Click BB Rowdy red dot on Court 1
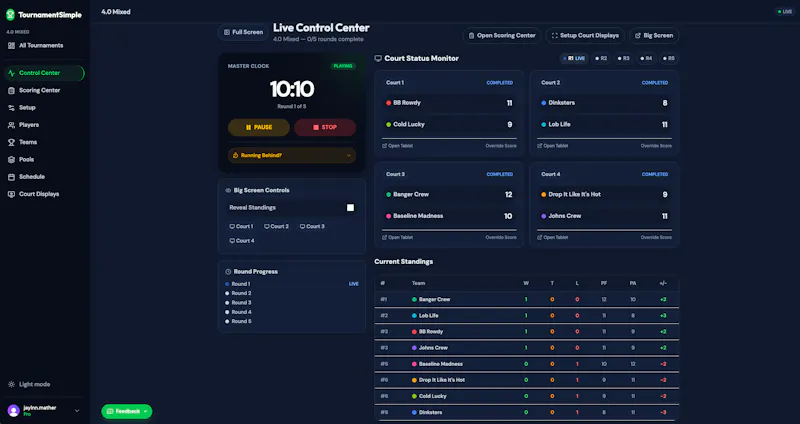Viewport: 800px width, 424px height. pos(388,103)
